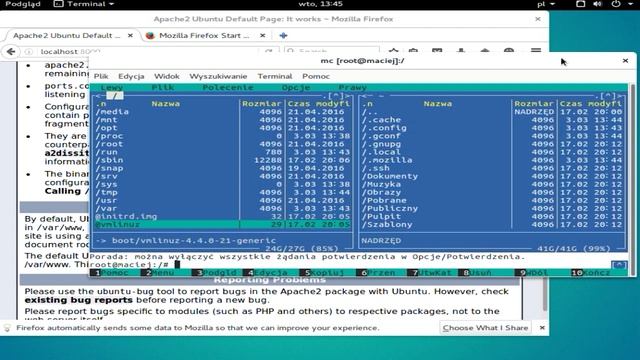Open Firefox hamburger menu
Viewport: 640px width, 360px height.
[x=536, y=51]
